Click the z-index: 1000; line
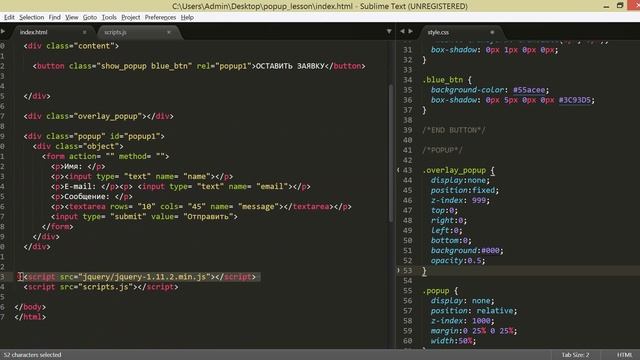Image resolution: width=640 pixels, height=360 pixels. tap(462, 321)
